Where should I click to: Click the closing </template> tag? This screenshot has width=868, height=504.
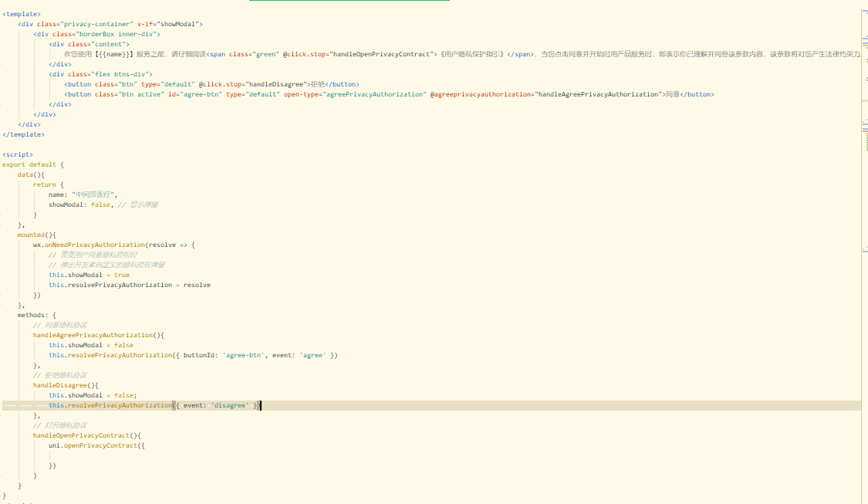pos(23,134)
